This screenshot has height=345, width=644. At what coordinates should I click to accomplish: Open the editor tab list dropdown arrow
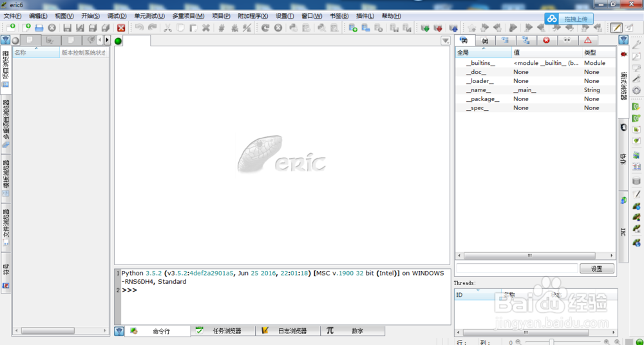point(446,41)
